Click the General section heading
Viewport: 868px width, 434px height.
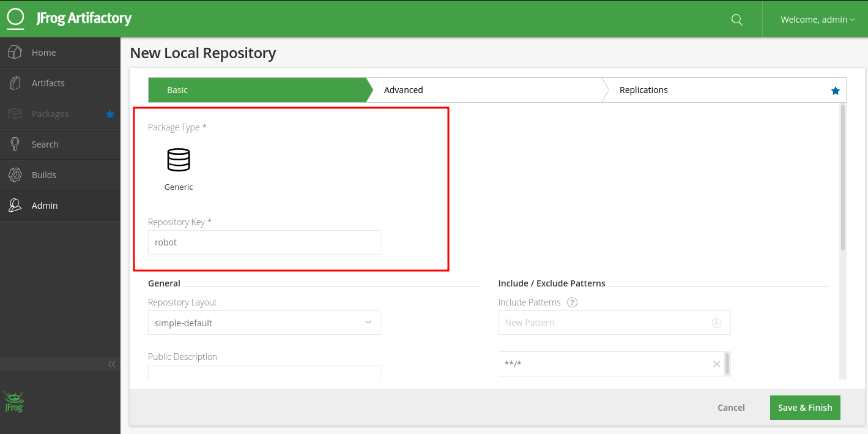click(x=164, y=283)
